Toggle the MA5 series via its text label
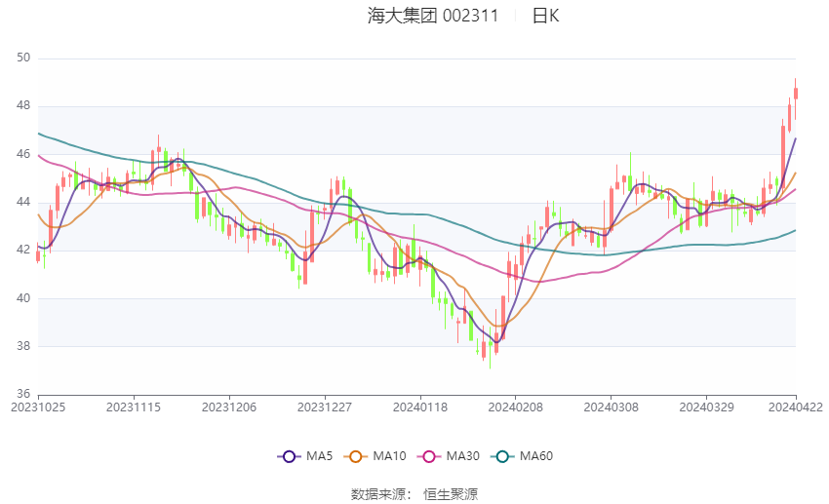829x504 pixels. [319, 455]
